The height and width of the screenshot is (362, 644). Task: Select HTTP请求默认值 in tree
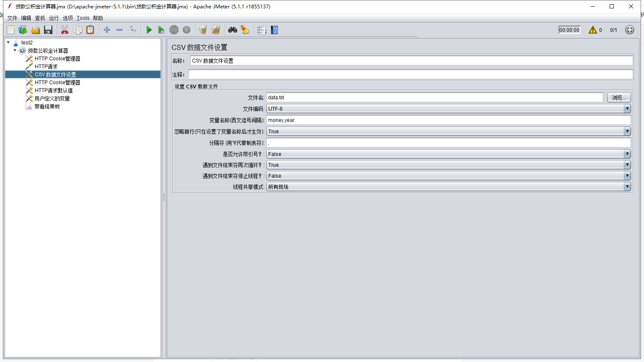click(x=54, y=90)
